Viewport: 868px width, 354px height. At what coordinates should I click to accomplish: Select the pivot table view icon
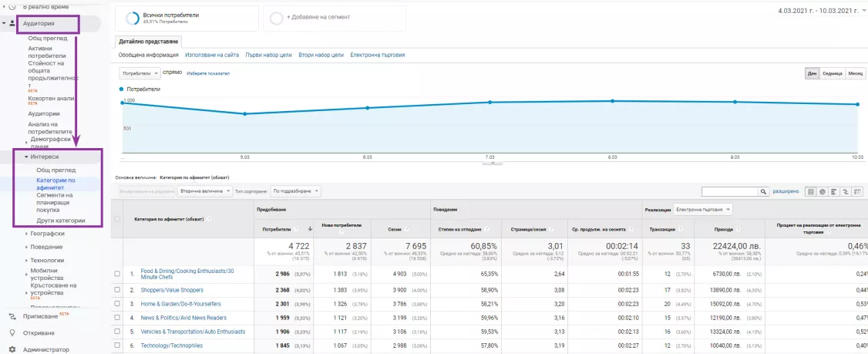857,192
